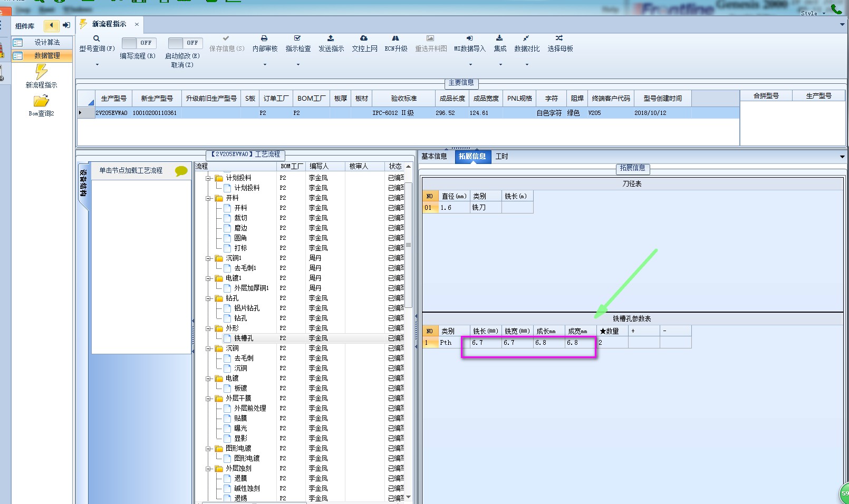The width and height of the screenshot is (849, 504).
Task: Switch to the 基本信息 tab
Action: point(434,156)
